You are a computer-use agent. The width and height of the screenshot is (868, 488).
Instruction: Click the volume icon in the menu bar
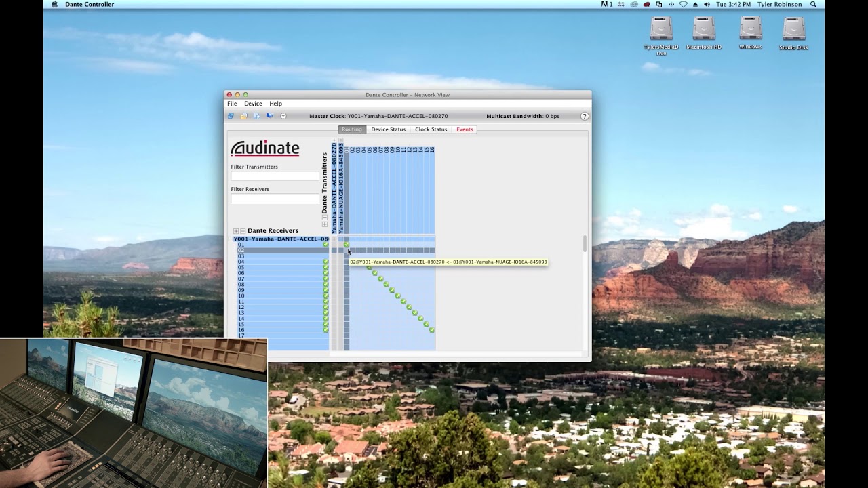click(x=707, y=4)
